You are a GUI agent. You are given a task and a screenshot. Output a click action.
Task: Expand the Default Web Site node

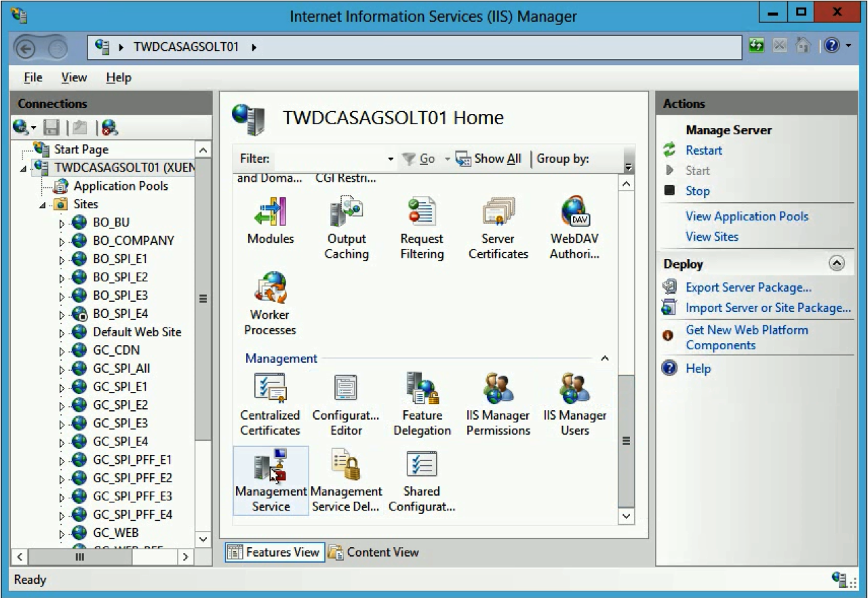point(62,333)
